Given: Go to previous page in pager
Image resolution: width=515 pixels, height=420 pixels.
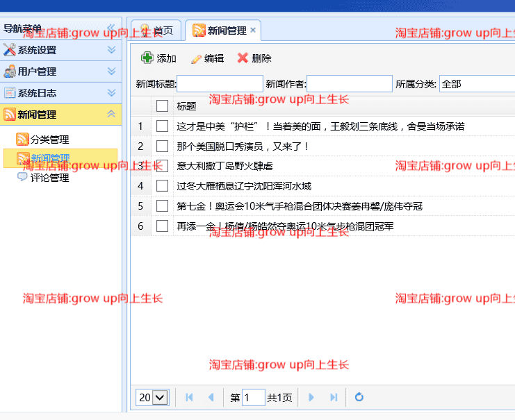Looking at the screenshot, I should [x=211, y=397].
